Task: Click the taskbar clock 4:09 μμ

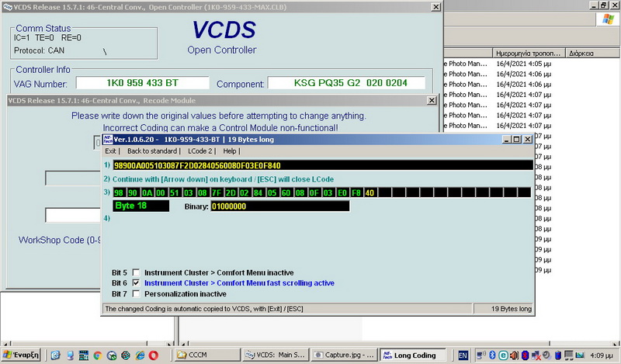Action: (601, 355)
